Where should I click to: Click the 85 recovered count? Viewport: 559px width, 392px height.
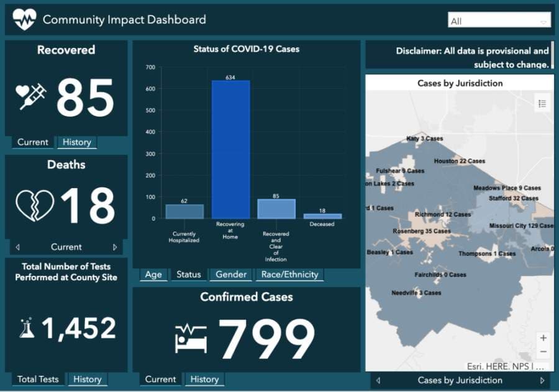86,98
